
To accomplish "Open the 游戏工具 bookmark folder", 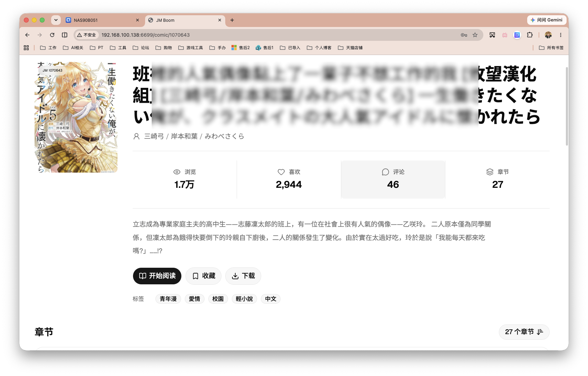I will (191, 48).
